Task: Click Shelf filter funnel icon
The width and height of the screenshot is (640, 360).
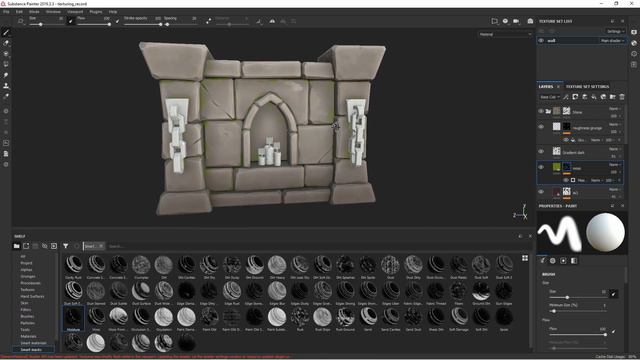Action: (x=65, y=246)
